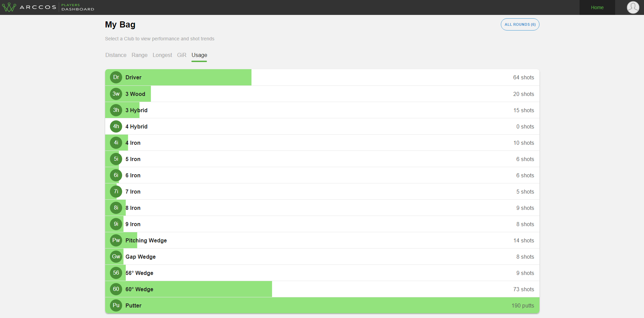Click the Pitching Wedge club name
This screenshot has height=318, width=644.
(x=146, y=240)
